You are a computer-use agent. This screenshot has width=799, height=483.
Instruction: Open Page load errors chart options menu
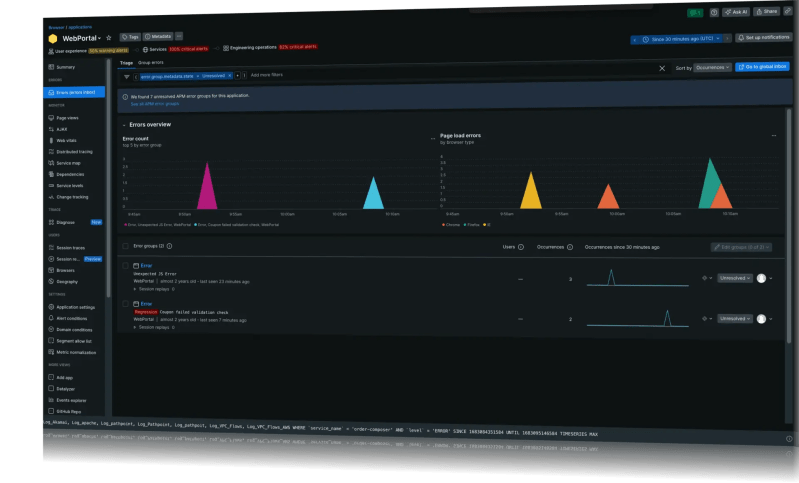(774, 136)
